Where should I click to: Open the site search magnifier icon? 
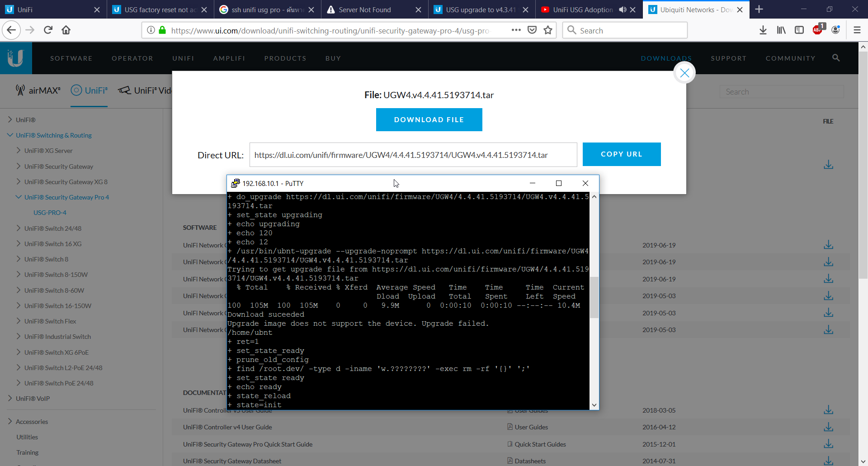(836, 58)
